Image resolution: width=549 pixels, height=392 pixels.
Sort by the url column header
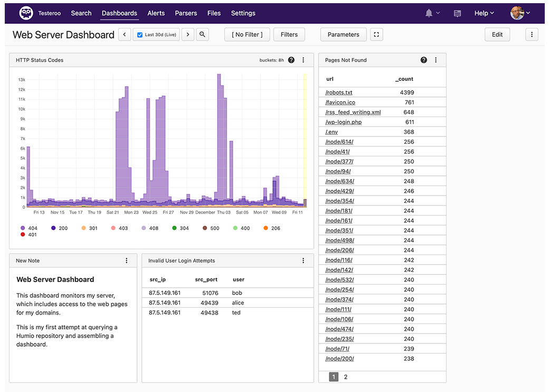[330, 79]
